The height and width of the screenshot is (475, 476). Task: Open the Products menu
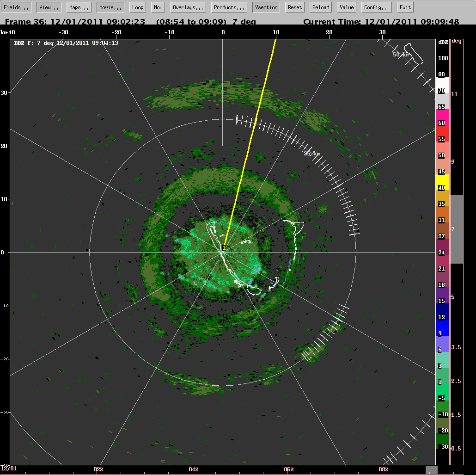[x=228, y=7]
